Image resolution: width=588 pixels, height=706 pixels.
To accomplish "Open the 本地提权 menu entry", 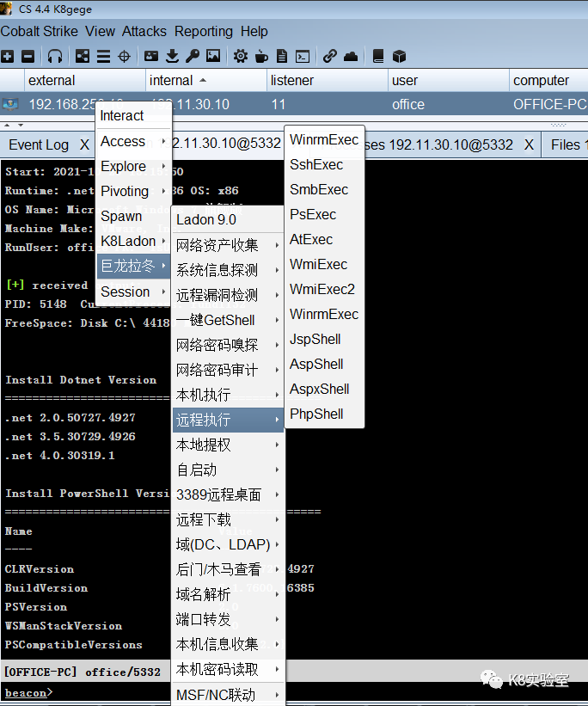I will (228, 445).
